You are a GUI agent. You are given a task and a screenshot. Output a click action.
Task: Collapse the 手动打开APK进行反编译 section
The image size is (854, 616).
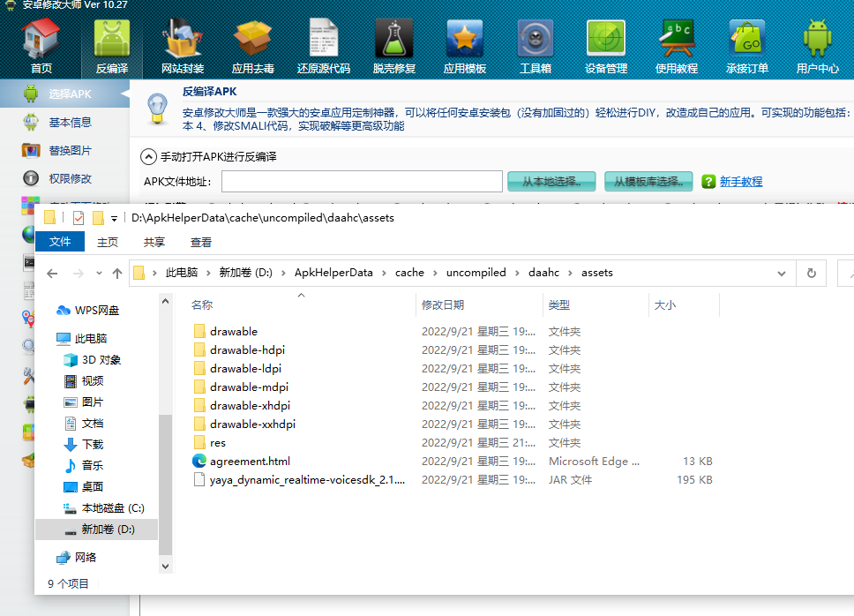point(149,157)
